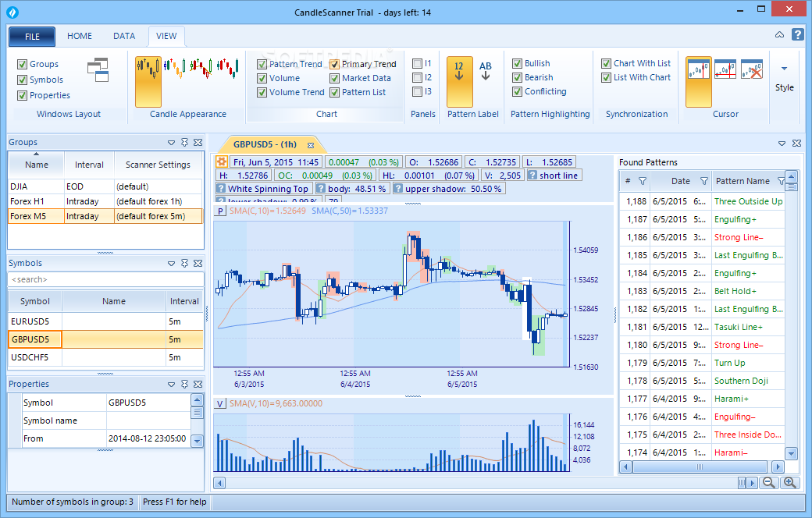The image size is (812, 518).
Task: Close the Groups panel
Action: 198,142
